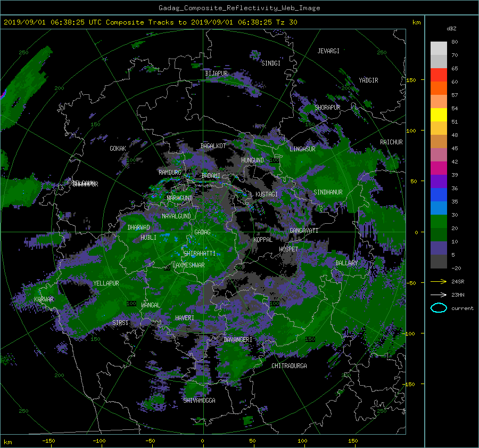Viewport: 479px width, 448px height.
Task: Click the dBZ legend heading
Action: 451,29
